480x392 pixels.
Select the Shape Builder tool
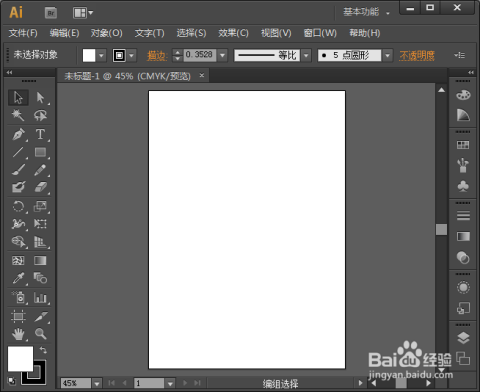(18, 242)
